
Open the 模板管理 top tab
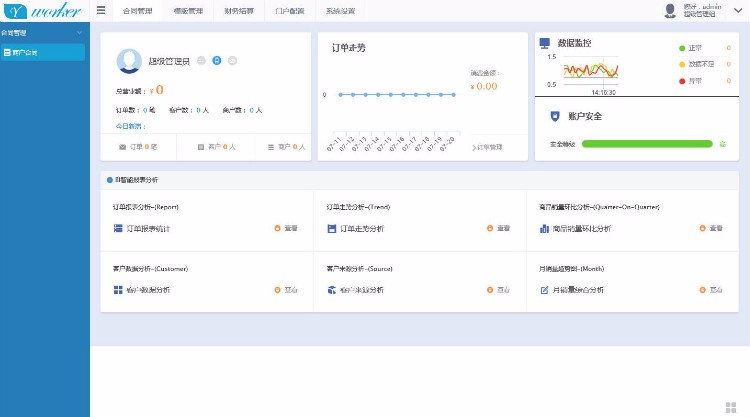[188, 11]
